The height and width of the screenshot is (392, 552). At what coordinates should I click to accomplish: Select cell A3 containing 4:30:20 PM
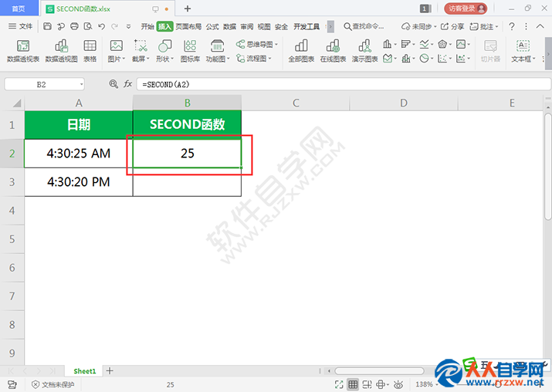79,182
